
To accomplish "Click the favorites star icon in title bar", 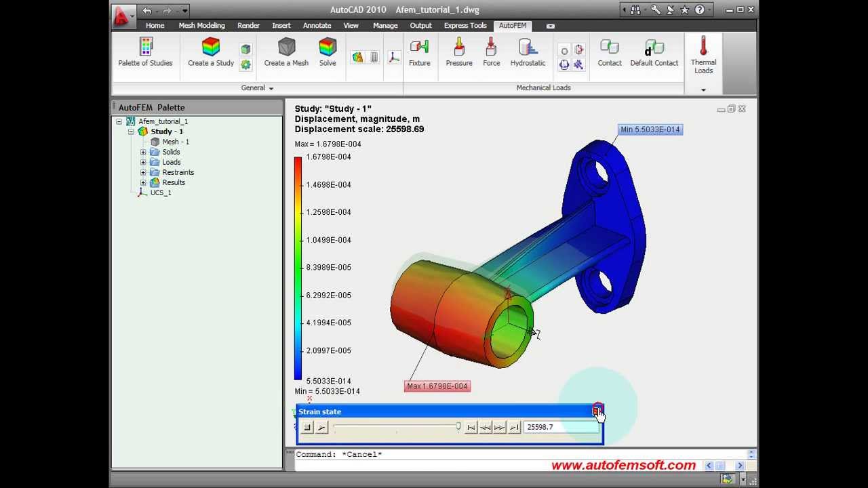I will click(x=685, y=10).
